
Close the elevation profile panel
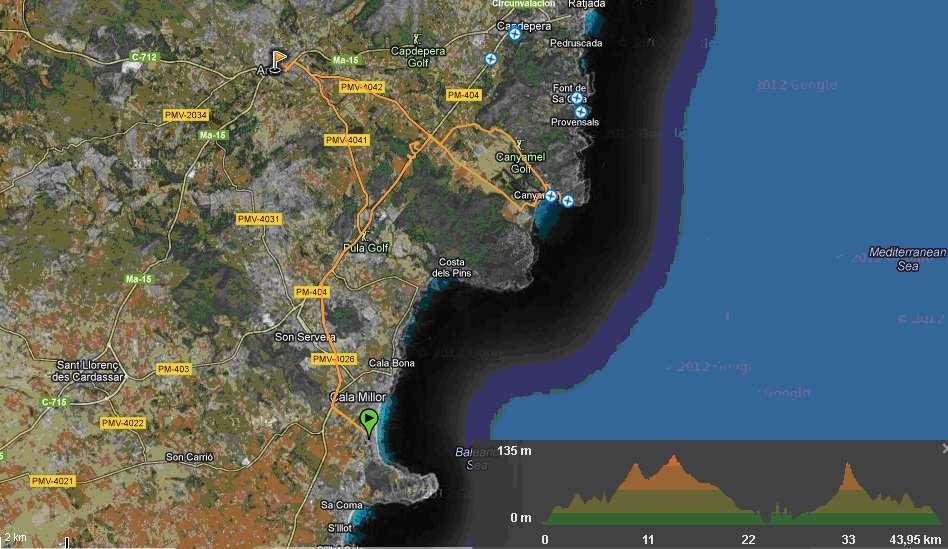pos(941,447)
